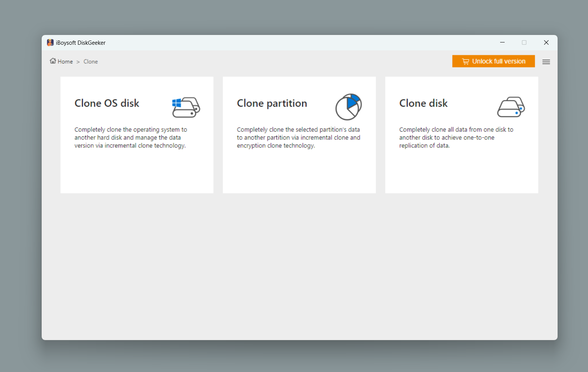
Task: Click the iBoysoft DiskGeeker window title
Action: (81, 43)
